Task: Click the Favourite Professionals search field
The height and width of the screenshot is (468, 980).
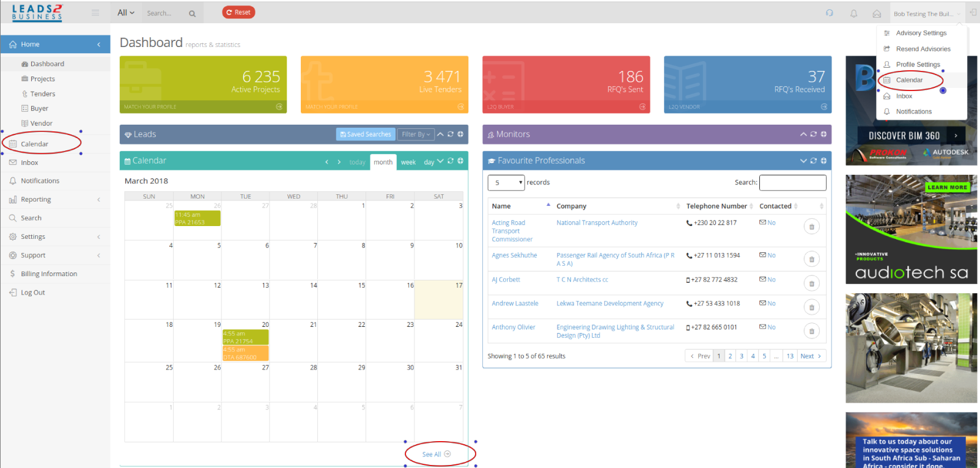Action: tap(792, 183)
